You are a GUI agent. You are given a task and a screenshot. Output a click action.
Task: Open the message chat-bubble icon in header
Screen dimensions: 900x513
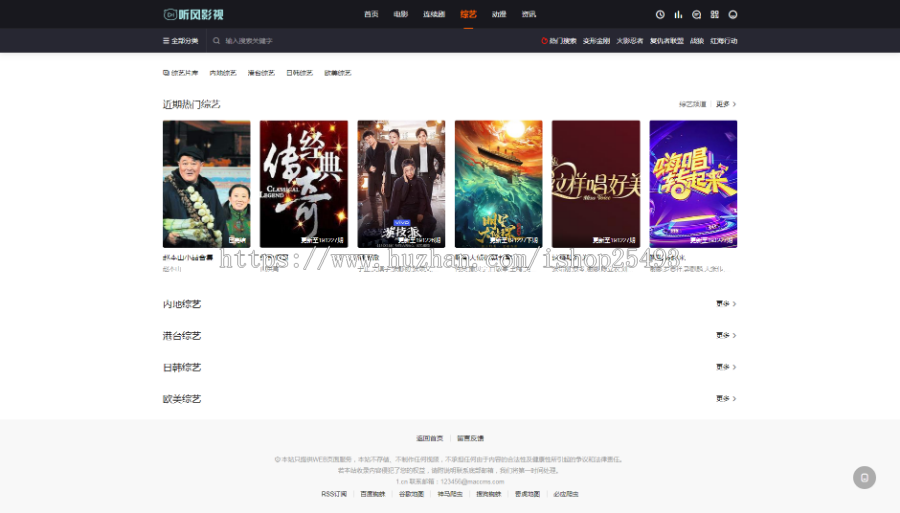(696, 14)
